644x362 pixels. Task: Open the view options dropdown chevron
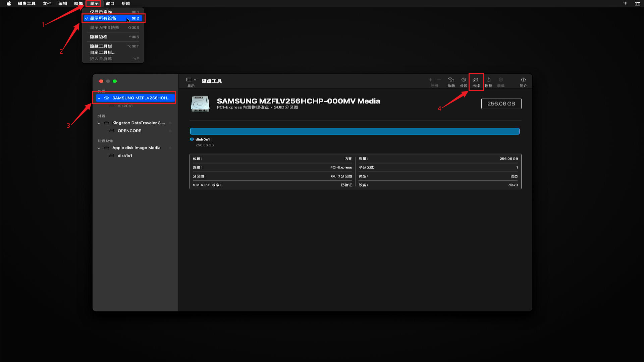click(195, 80)
